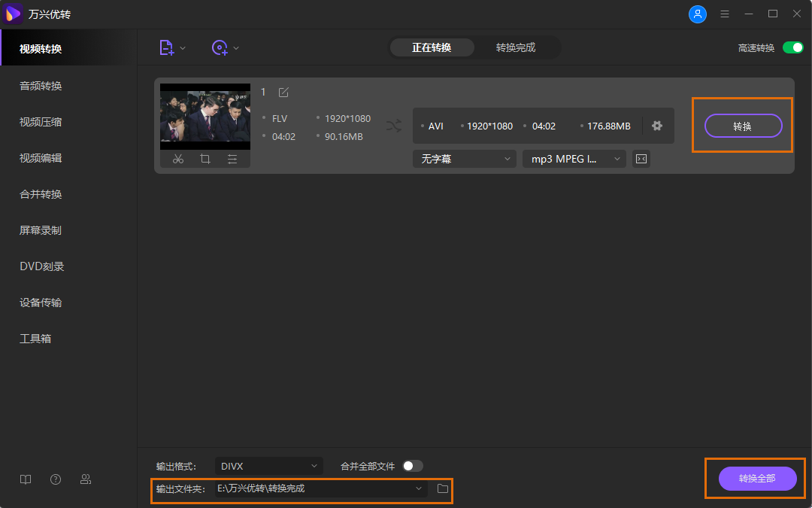Click the shuffle convert arrows icon
The image size is (812, 508).
pyautogui.click(x=393, y=126)
